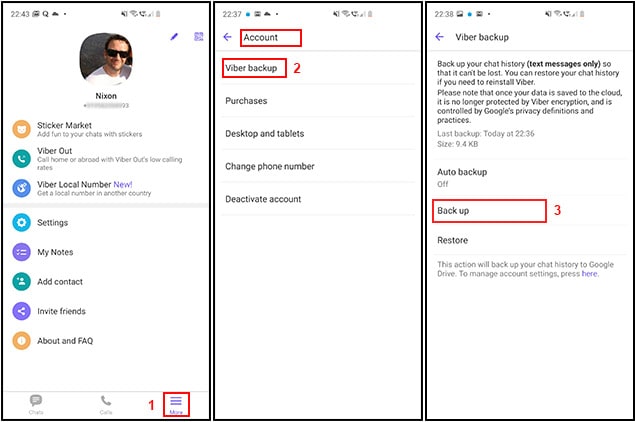This screenshot has height=422, width=635.
Task: Open About and FAQ
Action: (x=64, y=341)
